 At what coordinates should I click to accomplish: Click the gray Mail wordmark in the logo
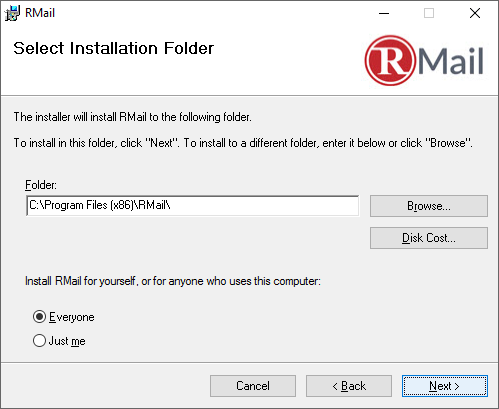(451, 61)
